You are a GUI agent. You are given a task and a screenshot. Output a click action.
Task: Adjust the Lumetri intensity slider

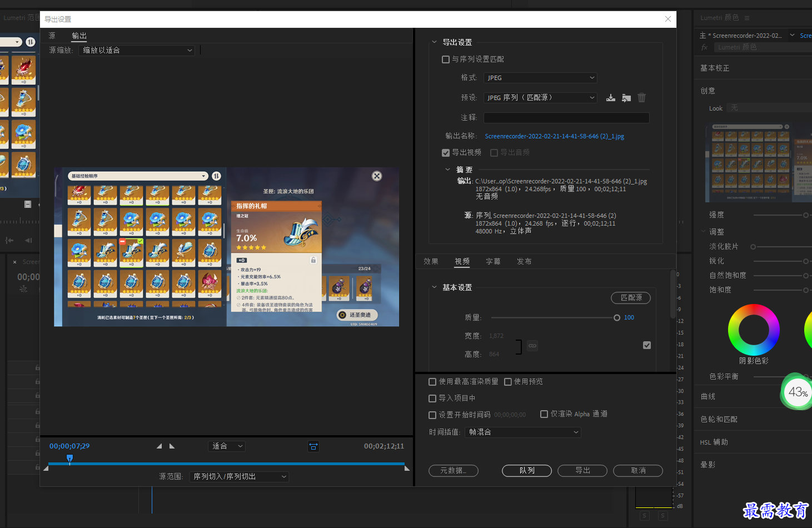(805, 215)
